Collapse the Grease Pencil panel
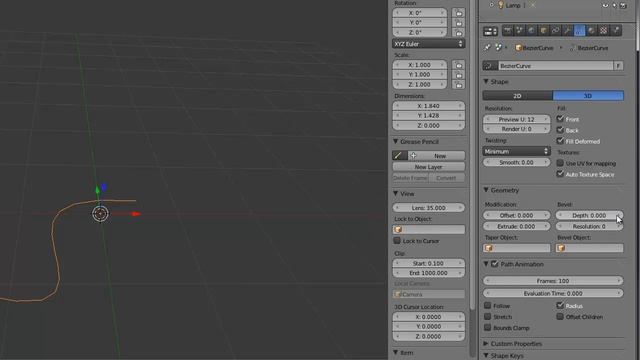Image resolution: width=640 pixels, height=360 pixels. click(396, 142)
